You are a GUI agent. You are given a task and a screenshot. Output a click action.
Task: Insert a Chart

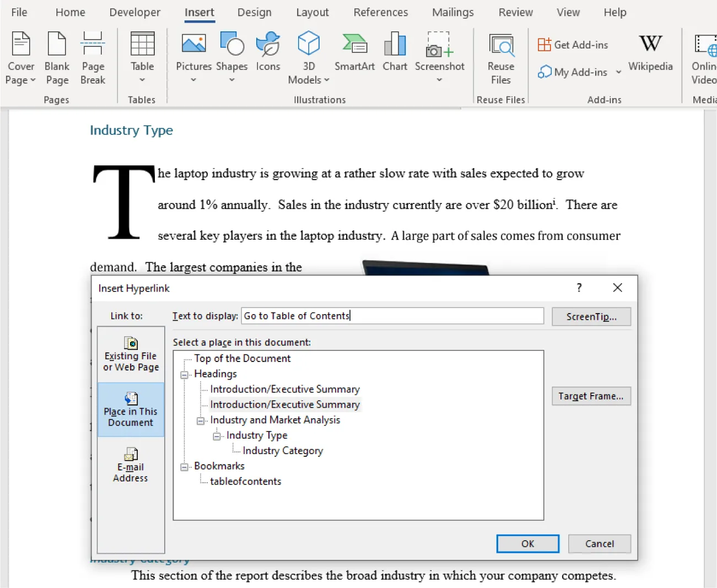coord(395,52)
